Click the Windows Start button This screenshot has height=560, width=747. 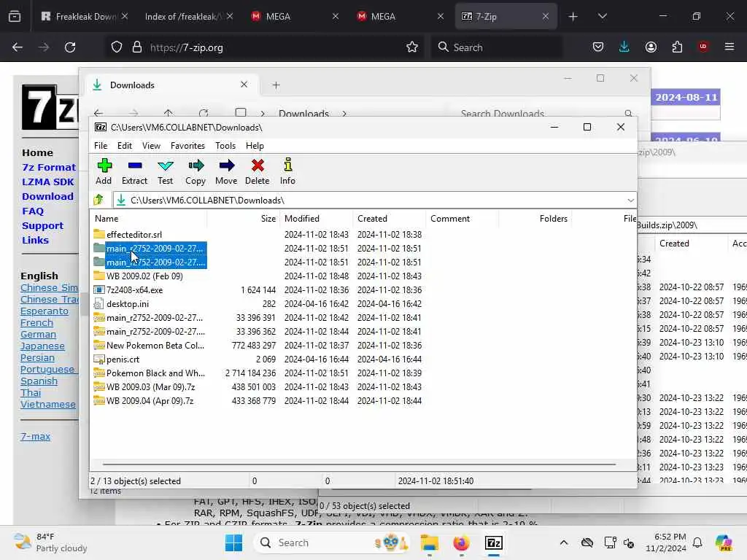[233, 542]
